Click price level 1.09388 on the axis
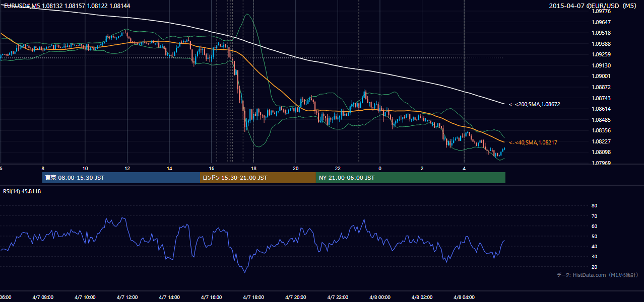The image size is (644, 302). [601, 44]
